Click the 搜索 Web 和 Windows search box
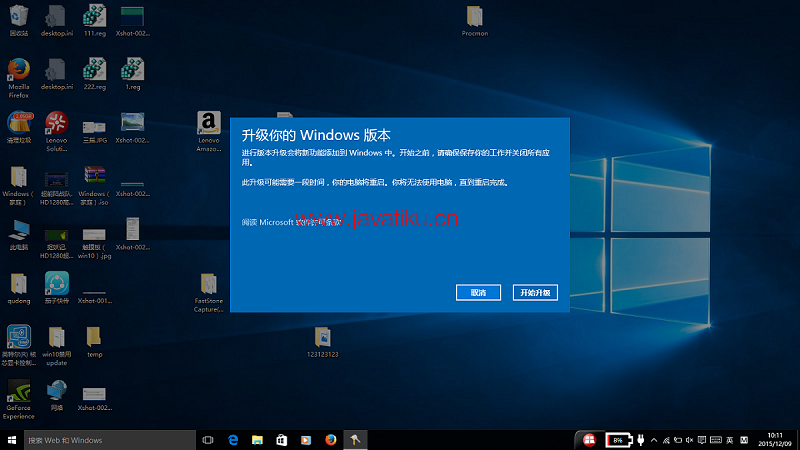The image size is (800, 450). pos(110,440)
